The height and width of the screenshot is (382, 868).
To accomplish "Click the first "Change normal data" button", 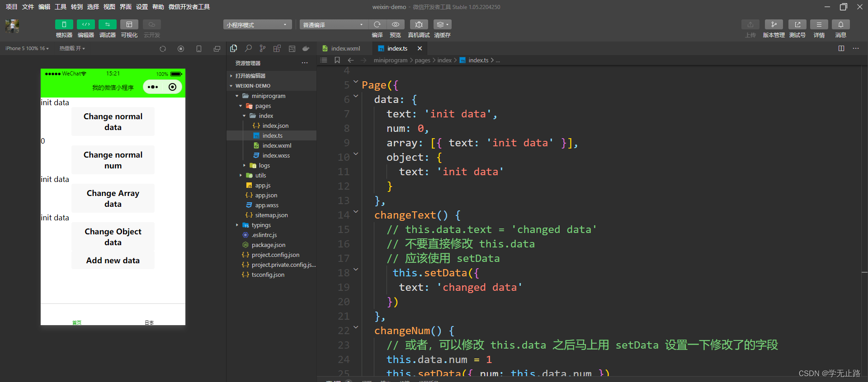I will pyautogui.click(x=113, y=122).
